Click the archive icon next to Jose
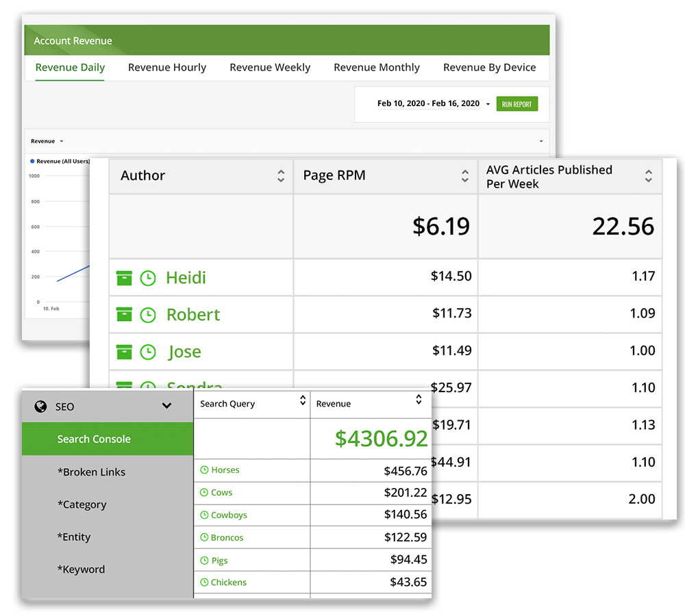Image resolution: width=685 pixels, height=616 pixels. pos(124,352)
